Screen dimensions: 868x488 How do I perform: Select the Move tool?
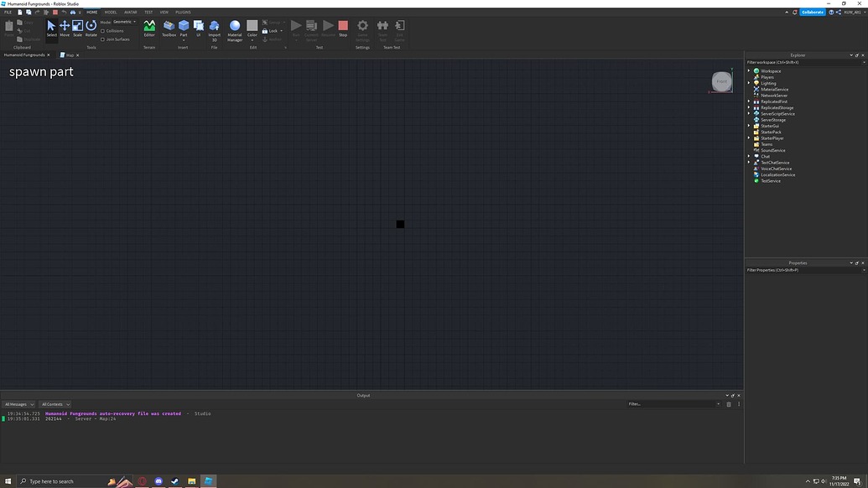[x=65, y=27]
